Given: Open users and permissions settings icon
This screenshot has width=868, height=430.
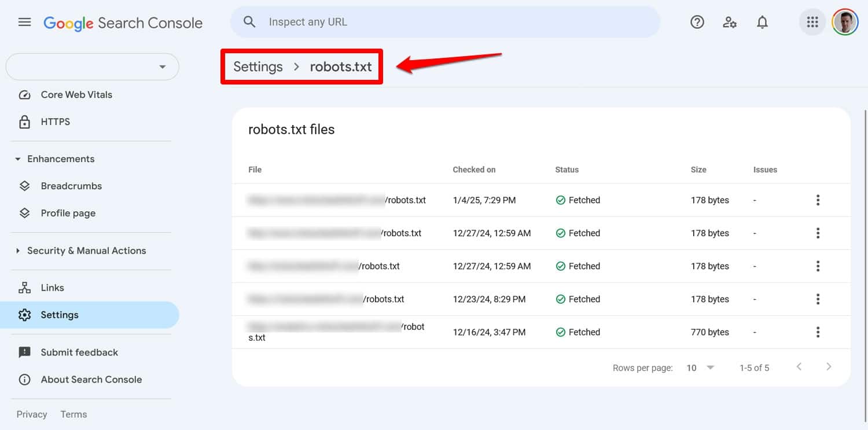Looking at the screenshot, I should (x=730, y=23).
